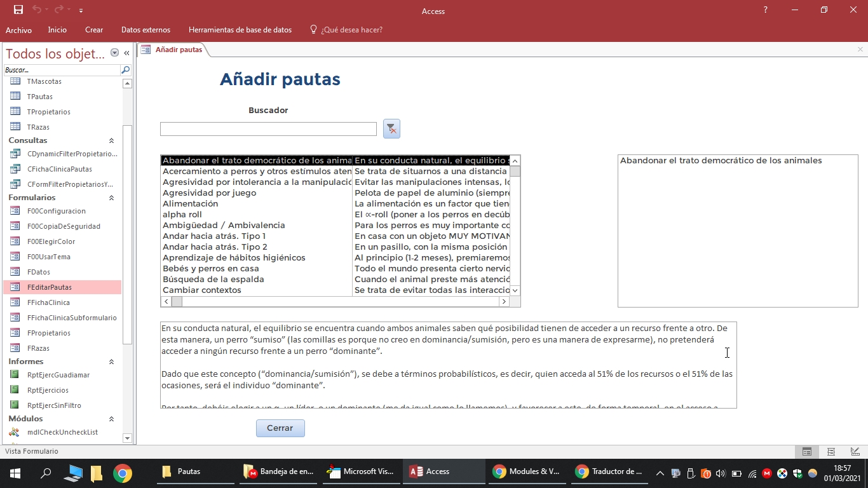Select the FPropietarios form

pos(62,333)
